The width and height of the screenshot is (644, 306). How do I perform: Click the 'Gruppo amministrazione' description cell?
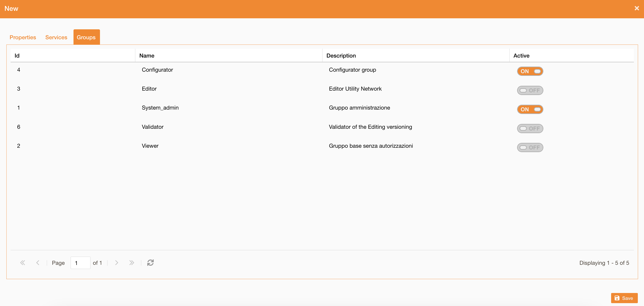coord(416,108)
